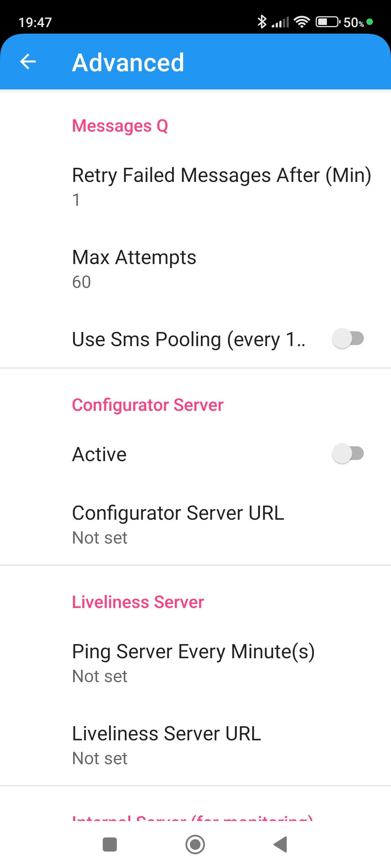Tap the back arrow in header
Image resolution: width=391 pixels, height=868 pixels.
[28, 61]
